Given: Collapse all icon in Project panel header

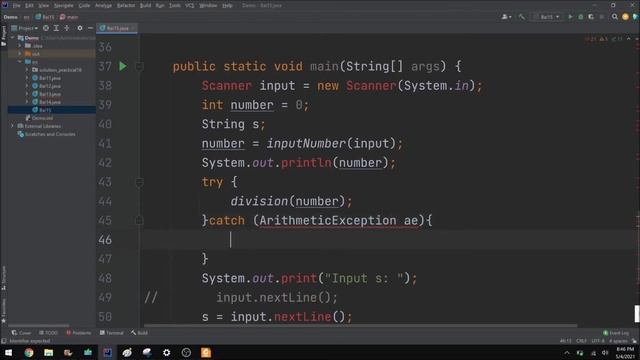Looking at the screenshot, I should point(67,28).
